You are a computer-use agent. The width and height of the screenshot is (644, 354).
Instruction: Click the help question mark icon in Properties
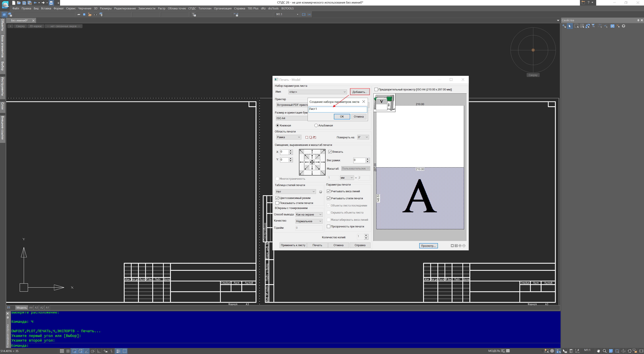(624, 26)
